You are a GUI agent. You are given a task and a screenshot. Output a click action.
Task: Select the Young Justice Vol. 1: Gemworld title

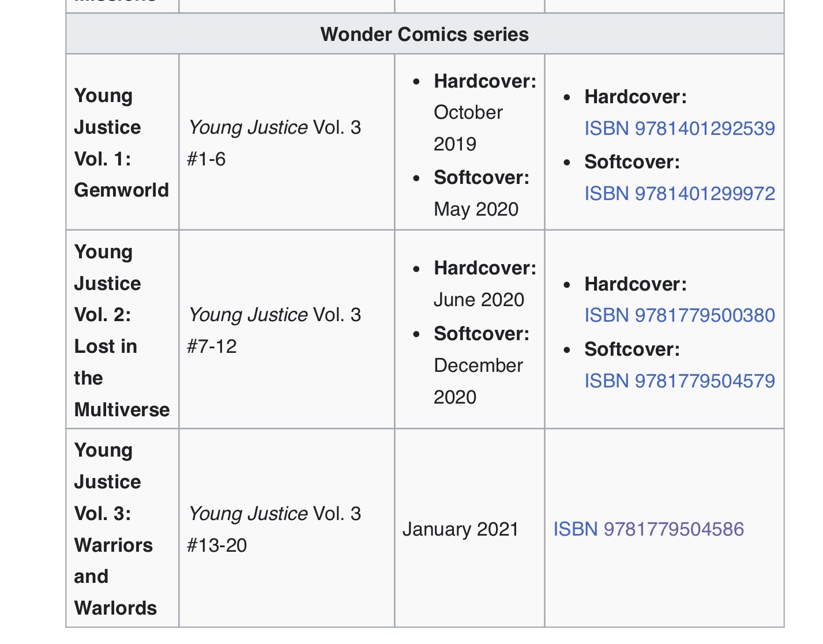[x=121, y=142]
